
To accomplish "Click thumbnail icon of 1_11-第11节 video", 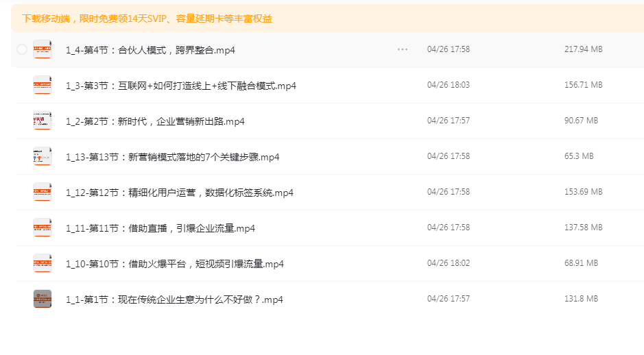I will (x=43, y=228).
